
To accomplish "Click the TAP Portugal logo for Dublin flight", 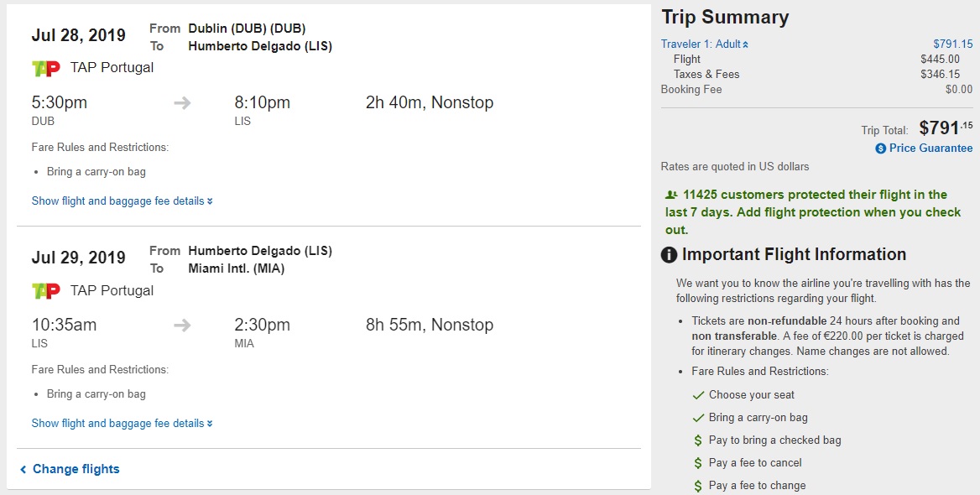I will click(x=45, y=68).
